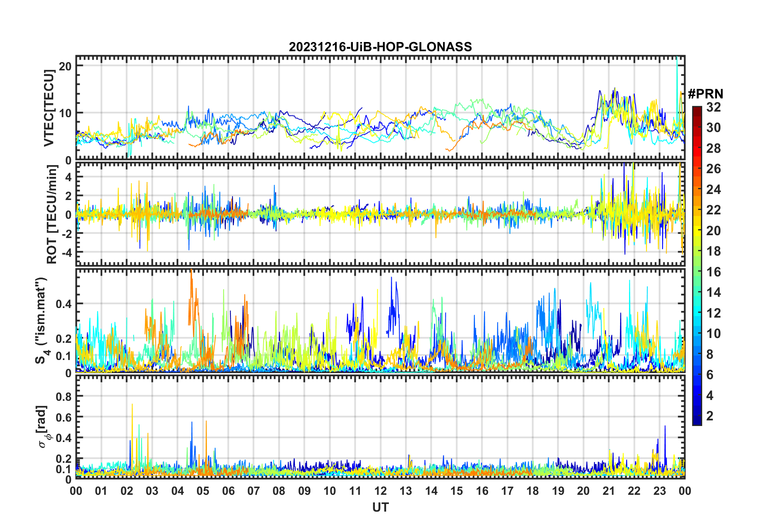Click ROT axis tick label 4

(69, 177)
